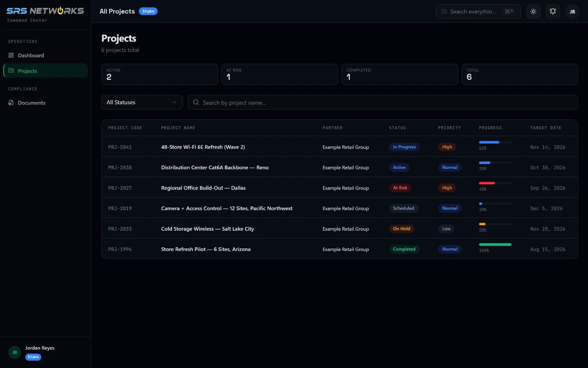
Task: Click the Documents icon in sidebar
Action: (11, 103)
